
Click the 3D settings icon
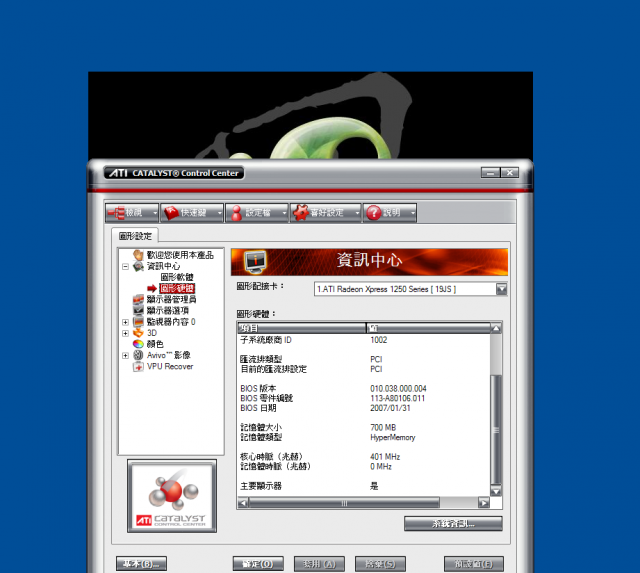(x=138, y=333)
